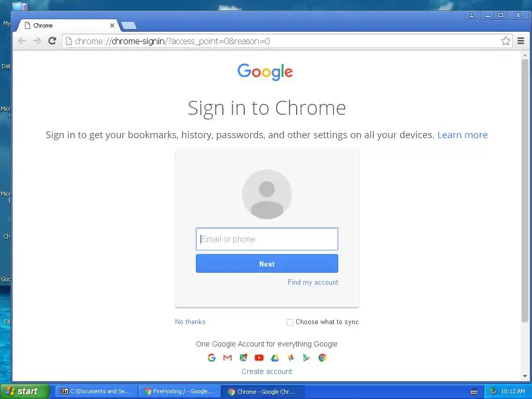The height and width of the screenshot is (399, 532).
Task: Maximize the Chrome window
Action: point(501,15)
